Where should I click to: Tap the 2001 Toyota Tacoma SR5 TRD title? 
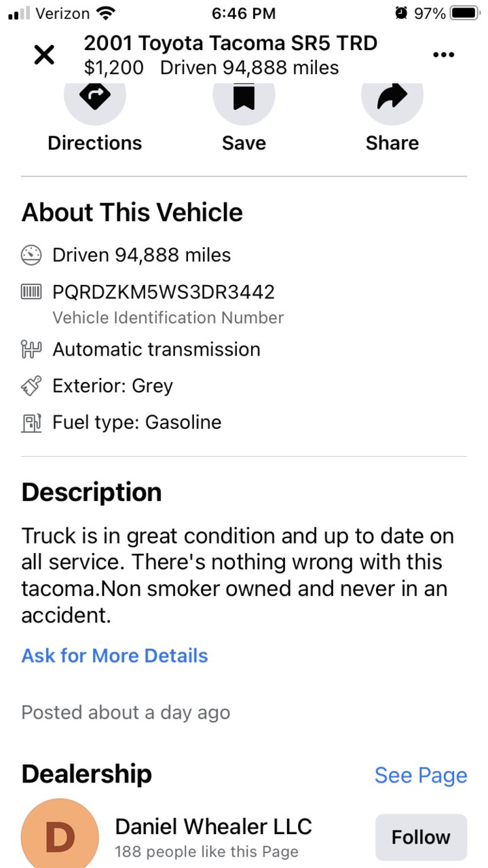231,43
